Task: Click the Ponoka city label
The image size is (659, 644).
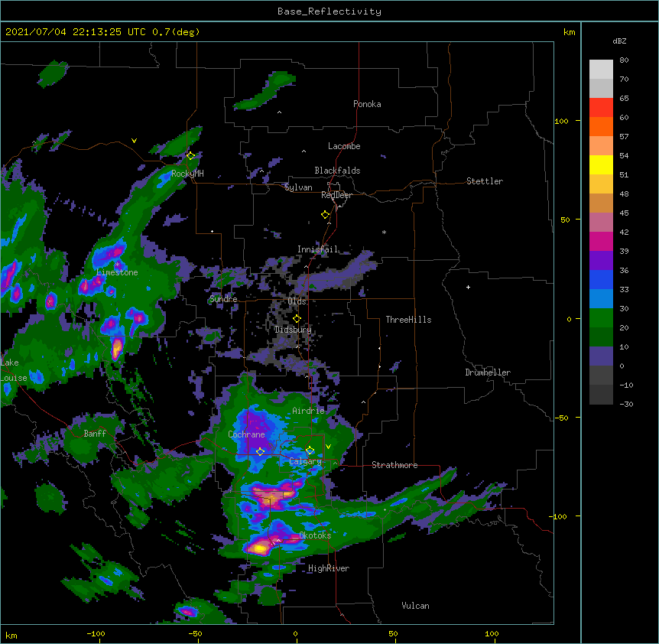Action: click(367, 104)
